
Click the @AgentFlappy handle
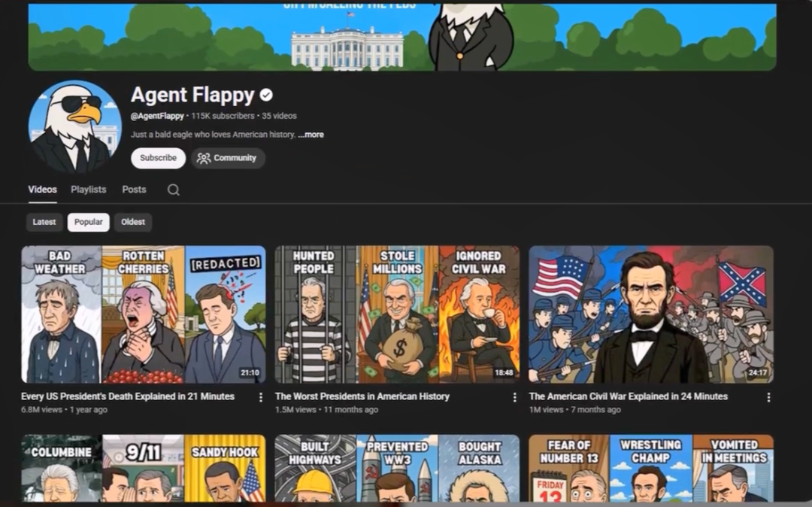pos(157,116)
